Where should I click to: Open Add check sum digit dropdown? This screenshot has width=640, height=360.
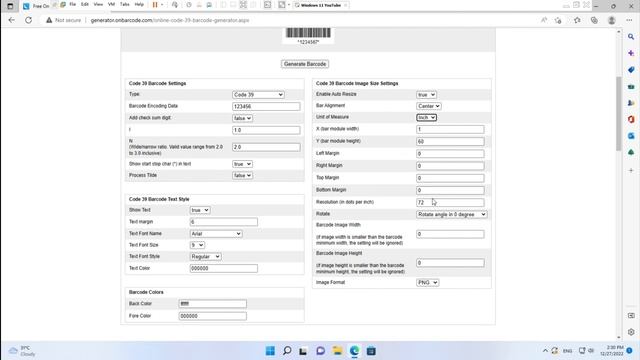242,118
